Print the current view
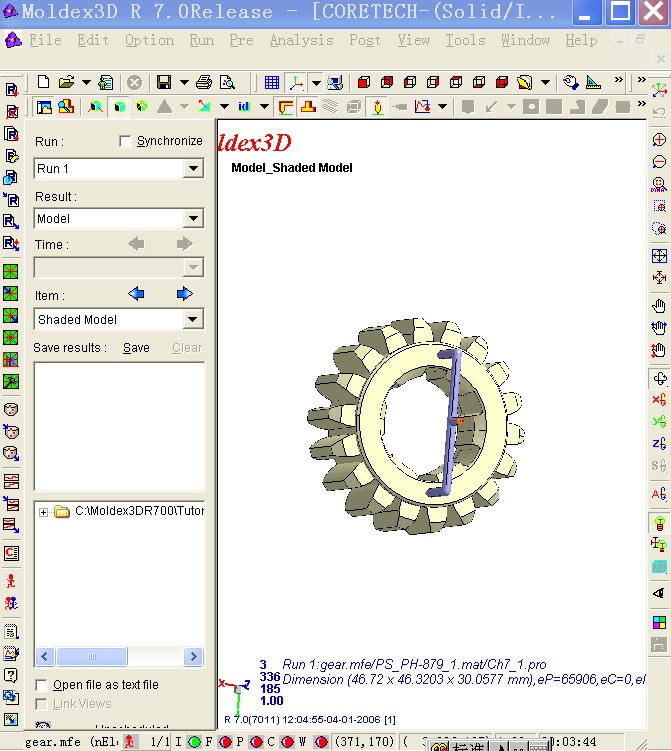This screenshot has width=671, height=751. (x=204, y=82)
